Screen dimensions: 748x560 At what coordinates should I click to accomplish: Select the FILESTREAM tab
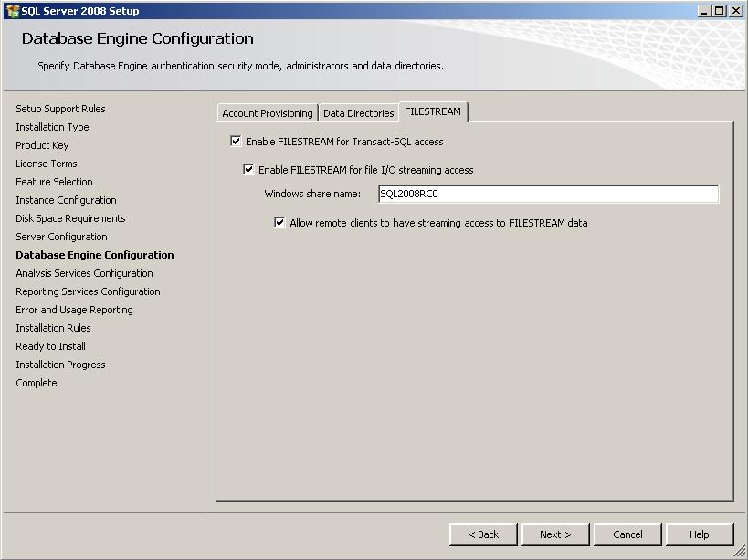click(x=433, y=111)
